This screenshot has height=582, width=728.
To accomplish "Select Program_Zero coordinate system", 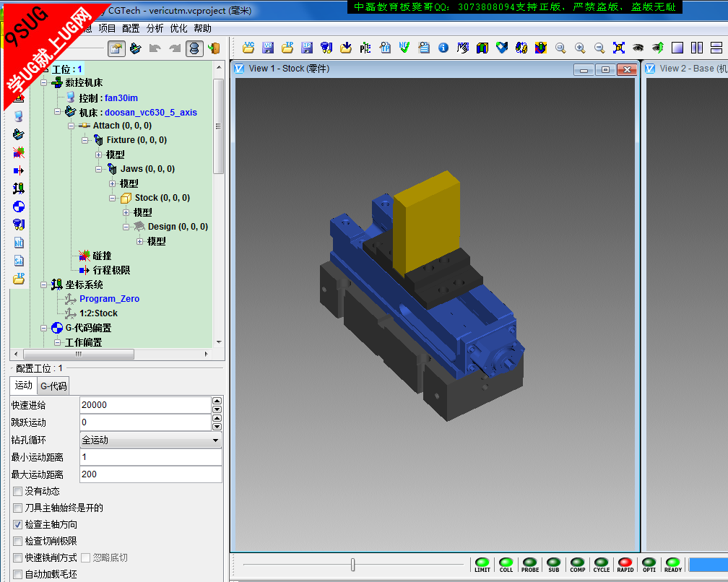I will 109,299.
